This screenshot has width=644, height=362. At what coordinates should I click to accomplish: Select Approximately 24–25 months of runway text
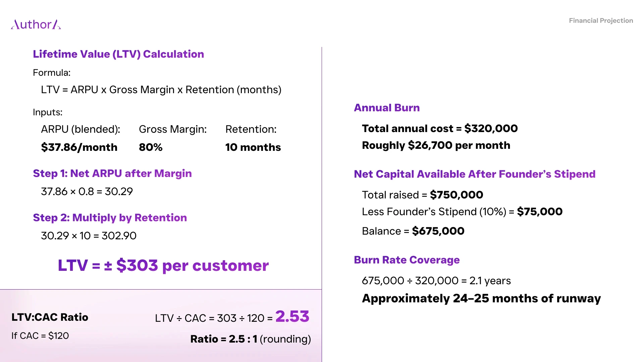[x=481, y=298]
